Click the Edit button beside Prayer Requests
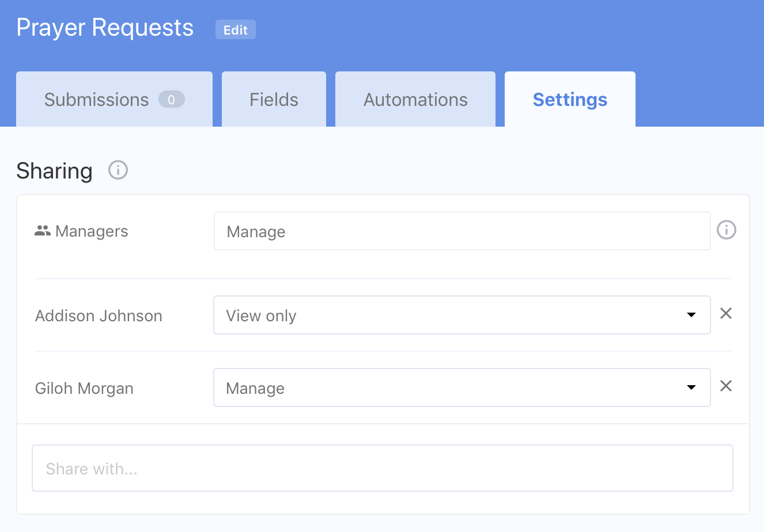This screenshot has width=764, height=532. tap(235, 30)
